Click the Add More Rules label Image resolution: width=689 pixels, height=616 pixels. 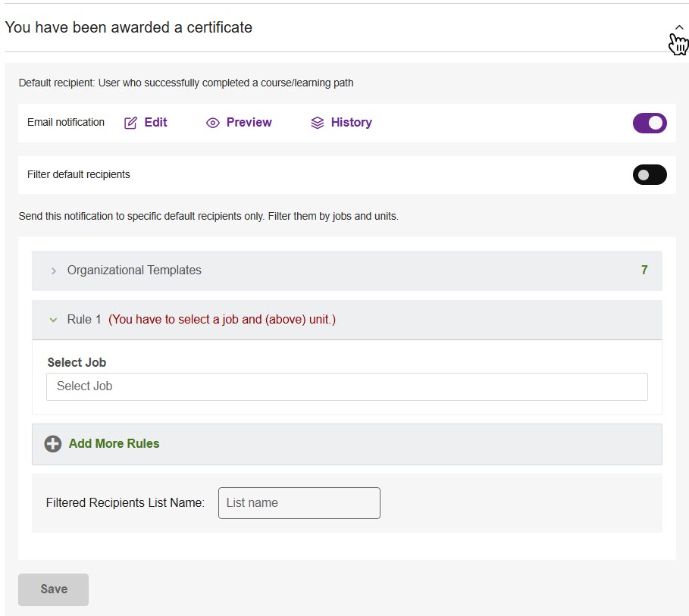click(114, 444)
